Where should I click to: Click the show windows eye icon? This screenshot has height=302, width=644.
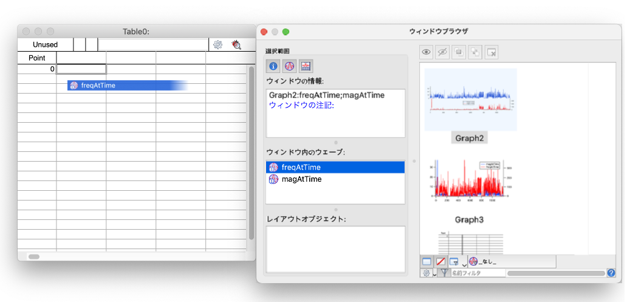point(427,52)
